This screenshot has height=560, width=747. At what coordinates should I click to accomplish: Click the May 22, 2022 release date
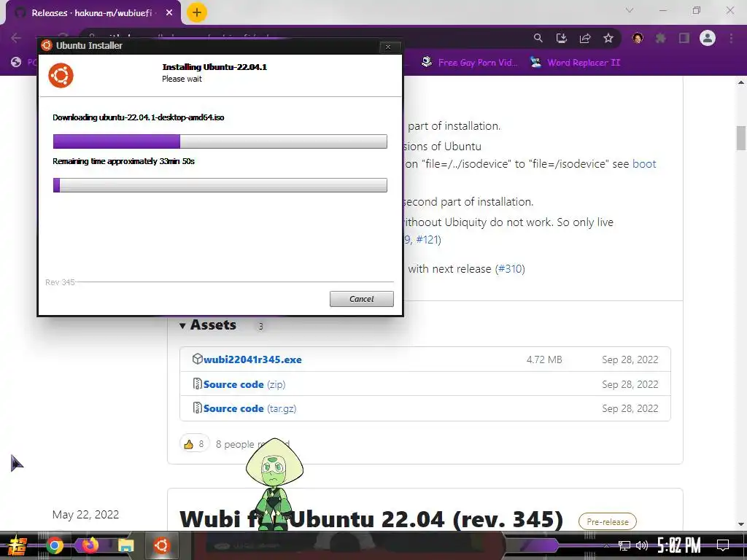pyautogui.click(x=86, y=514)
